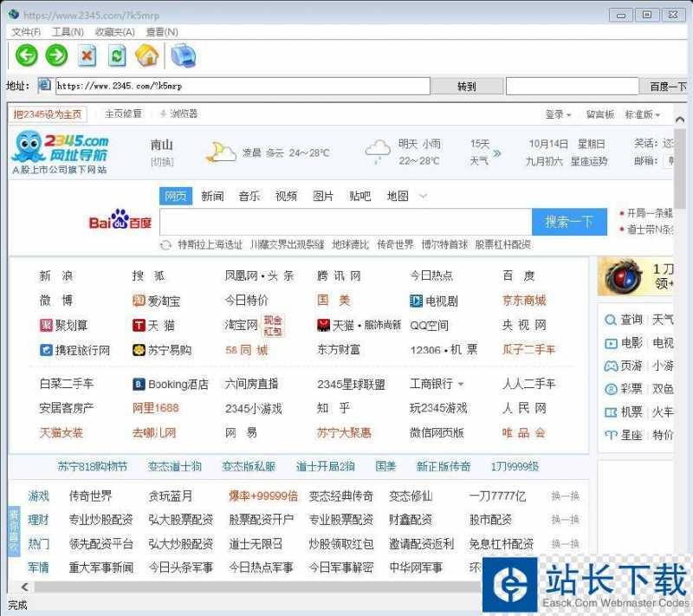
Task: Go forward with the green right arrow
Action: tap(56, 55)
